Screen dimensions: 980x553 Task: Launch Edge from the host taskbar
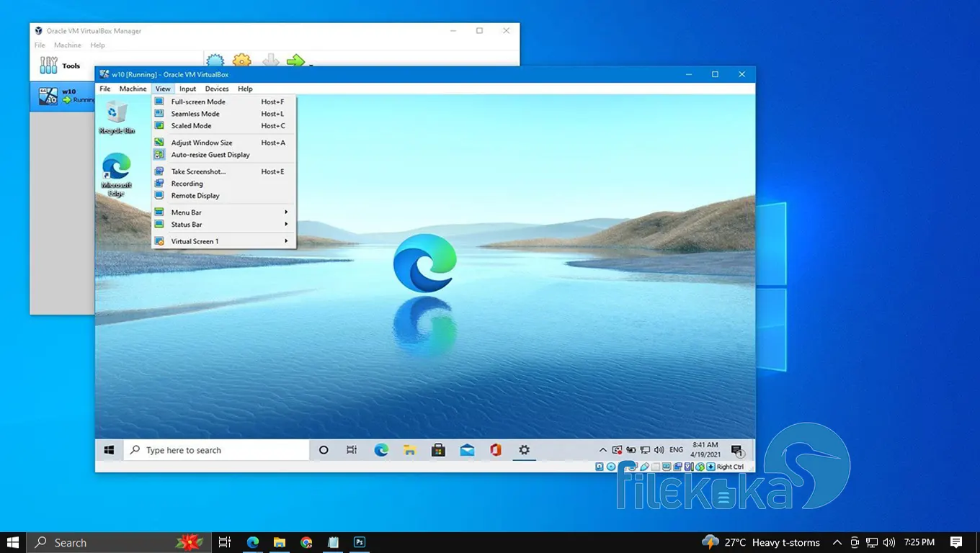[253, 542]
